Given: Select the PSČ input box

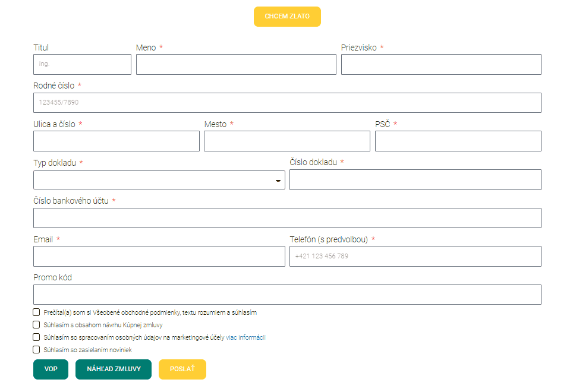Looking at the screenshot, I should coord(458,141).
